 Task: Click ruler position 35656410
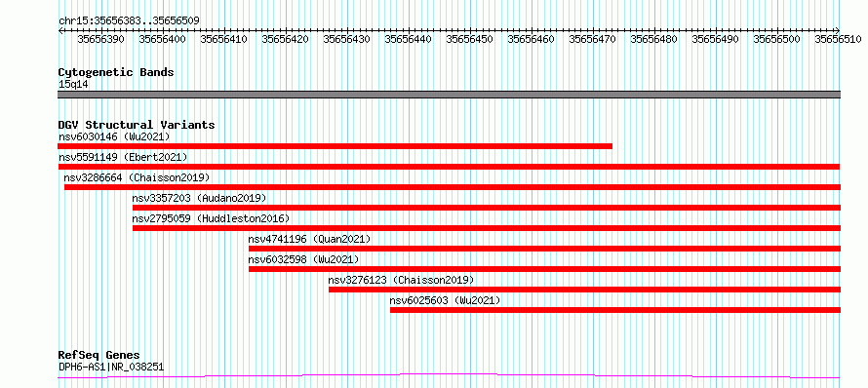click(223, 39)
